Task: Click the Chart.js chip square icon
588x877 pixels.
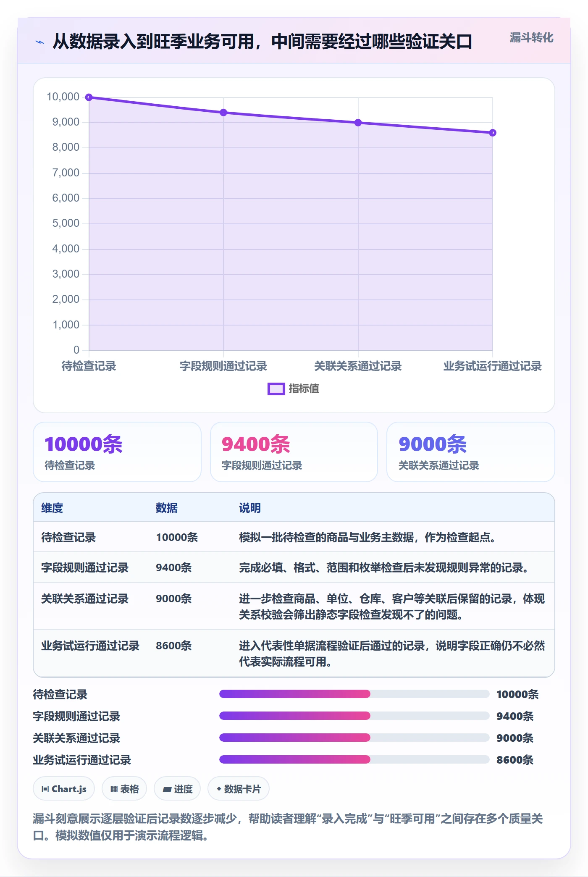Action: pyautogui.click(x=45, y=789)
